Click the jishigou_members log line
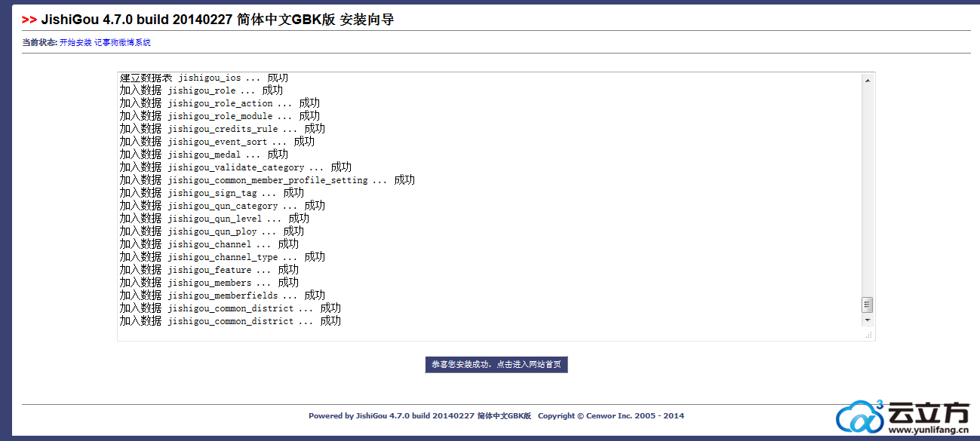This screenshot has height=441, width=980. (x=209, y=283)
